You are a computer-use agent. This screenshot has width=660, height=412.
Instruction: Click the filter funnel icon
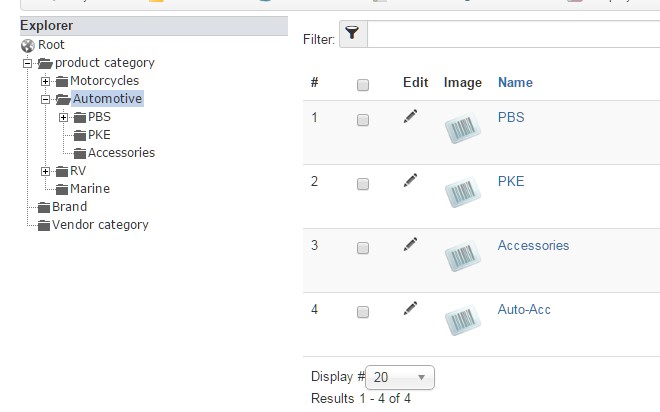(353, 35)
